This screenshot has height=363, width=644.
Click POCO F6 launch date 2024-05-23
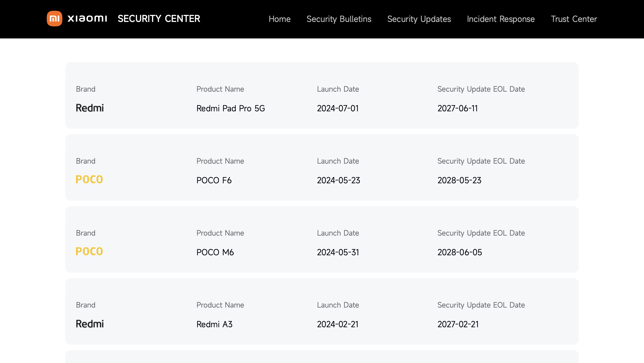point(339,180)
